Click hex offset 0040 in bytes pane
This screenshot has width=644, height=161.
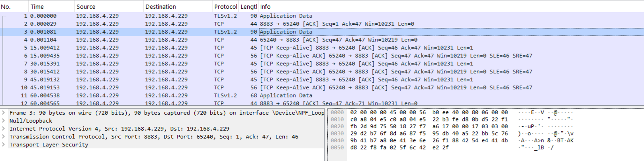click(337, 141)
